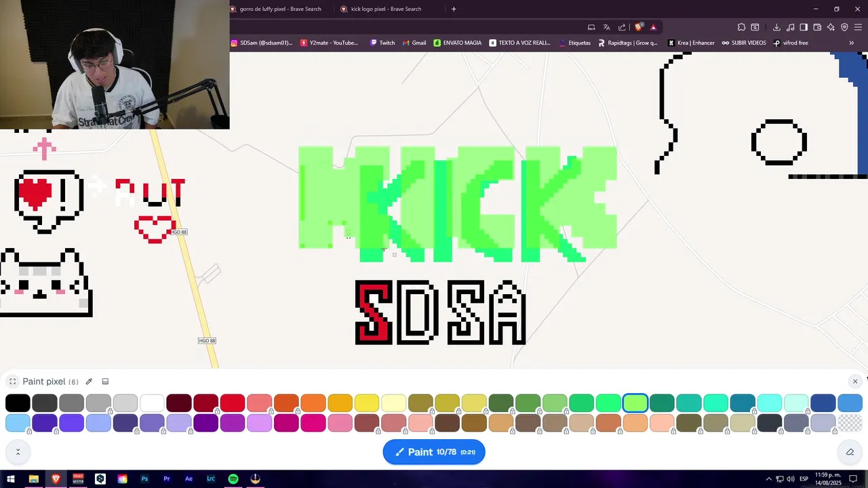Open the ENVATO MAGIA bookmark
This screenshot has width=868, height=488.
(458, 43)
